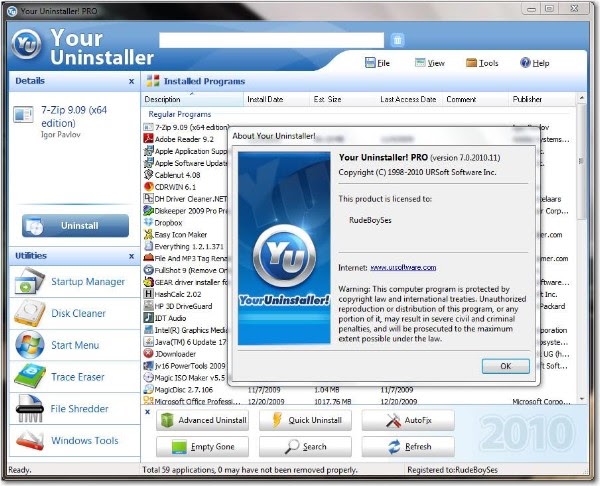This screenshot has height=486, width=600.
Task: Select the Easy Icon Maker icon
Action: point(148,234)
